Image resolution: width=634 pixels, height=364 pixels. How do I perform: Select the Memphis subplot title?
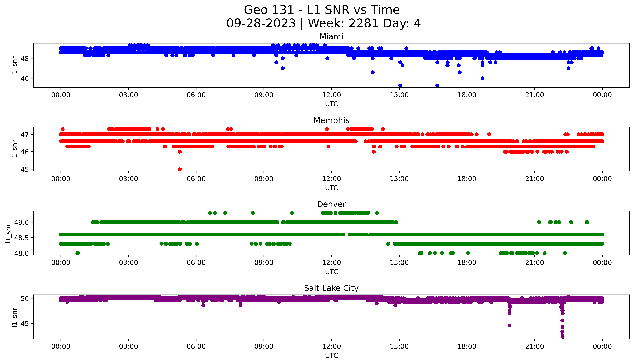pos(331,120)
